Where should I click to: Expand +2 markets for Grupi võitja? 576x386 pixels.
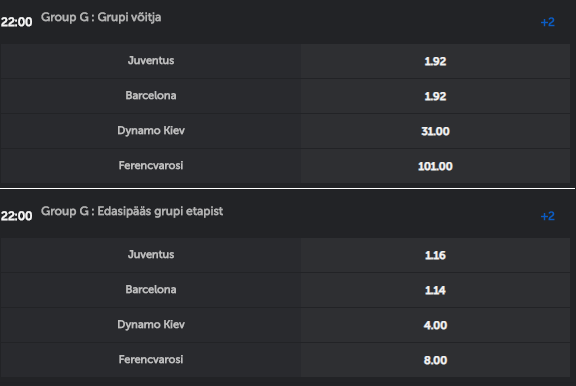(547, 22)
